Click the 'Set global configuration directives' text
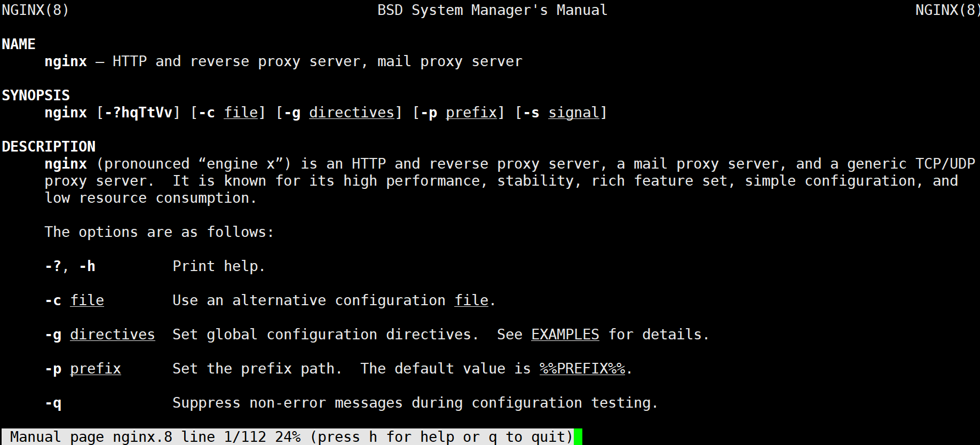Screen dimensions: 980x445 [322, 335]
